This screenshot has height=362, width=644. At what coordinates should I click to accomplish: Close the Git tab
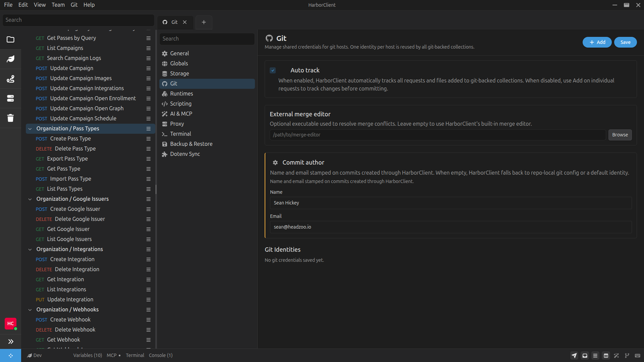pyautogui.click(x=185, y=22)
